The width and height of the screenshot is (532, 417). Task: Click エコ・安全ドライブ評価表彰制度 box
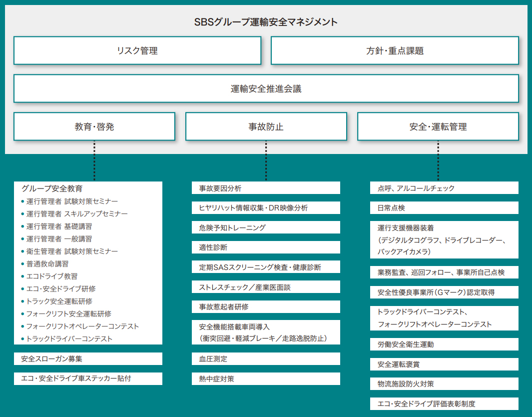[444, 404]
